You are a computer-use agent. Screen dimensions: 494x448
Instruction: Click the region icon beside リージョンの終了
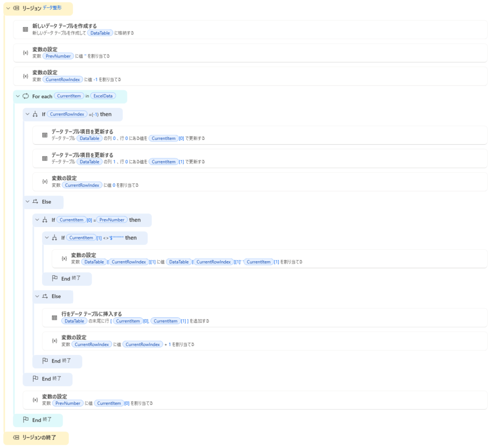pyautogui.click(x=16, y=437)
